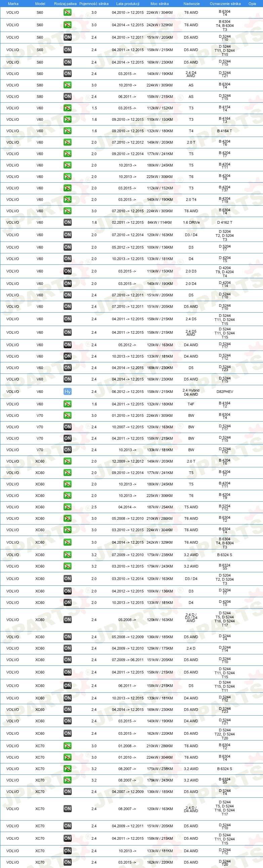
Task: Select the B 5254 T12 engine code
Action: coord(225,507)
